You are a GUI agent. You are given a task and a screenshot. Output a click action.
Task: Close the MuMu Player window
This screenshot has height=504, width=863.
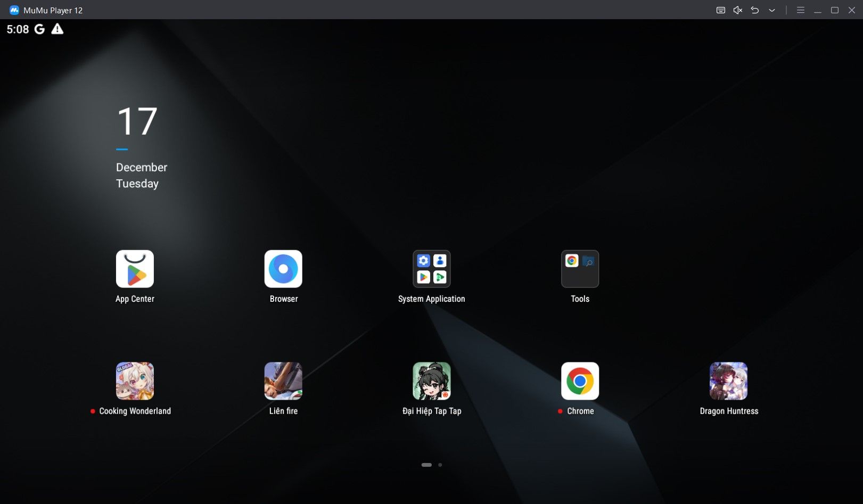[852, 10]
